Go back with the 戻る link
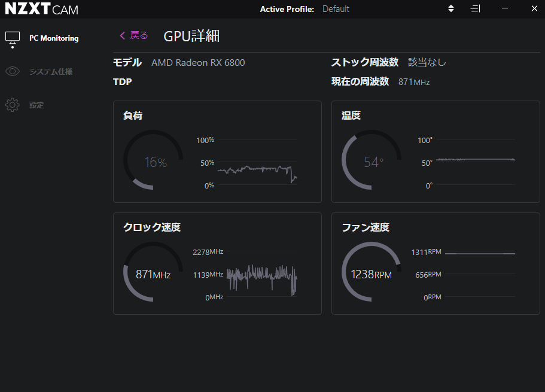545x392 pixels. coord(139,35)
